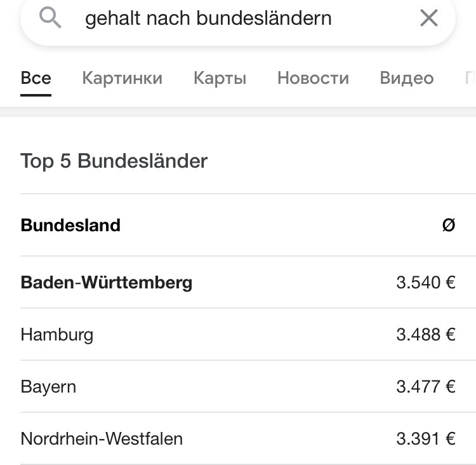476x465 pixels.
Task: Click the Top 5 Bundesländer heading
Action: pos(114,161)
